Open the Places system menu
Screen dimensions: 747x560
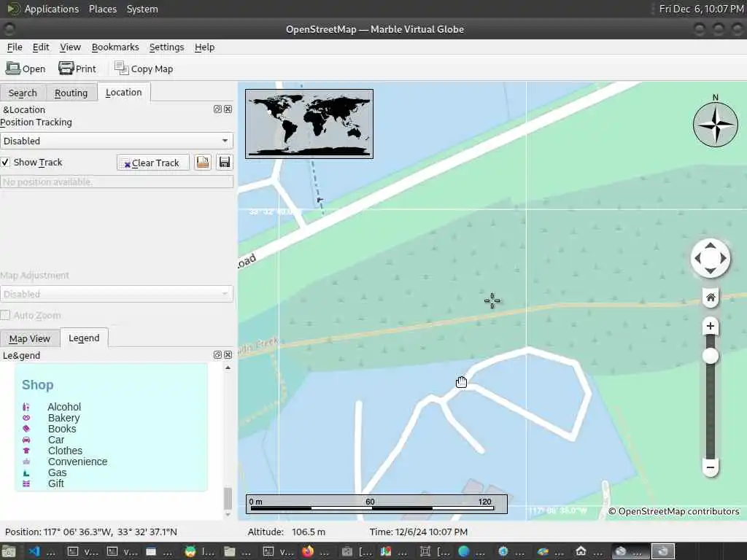point(102,9)
